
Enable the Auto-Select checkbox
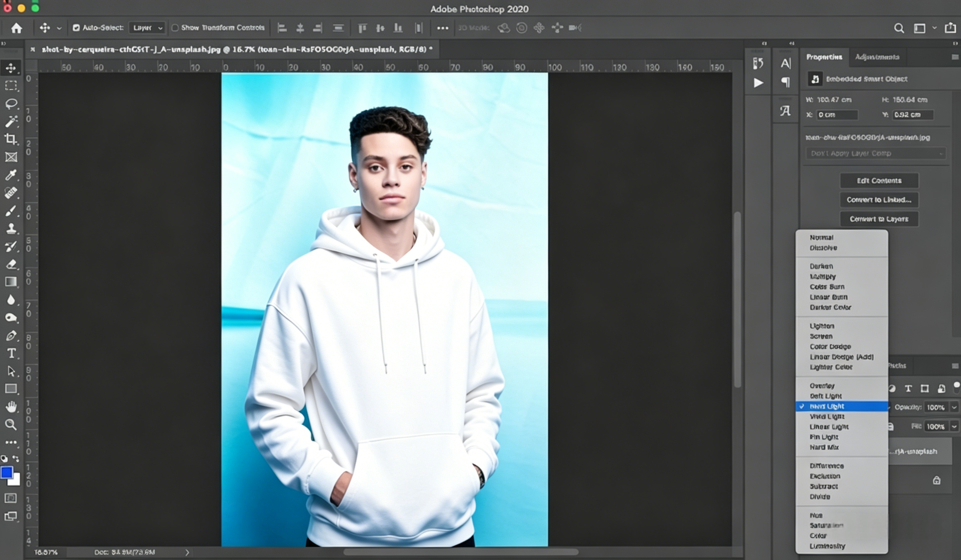coord(76,28)
